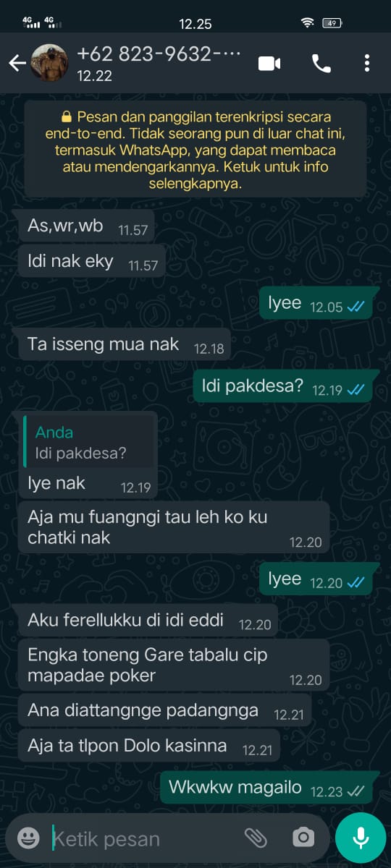Tap the microphone voice message button

361,838
